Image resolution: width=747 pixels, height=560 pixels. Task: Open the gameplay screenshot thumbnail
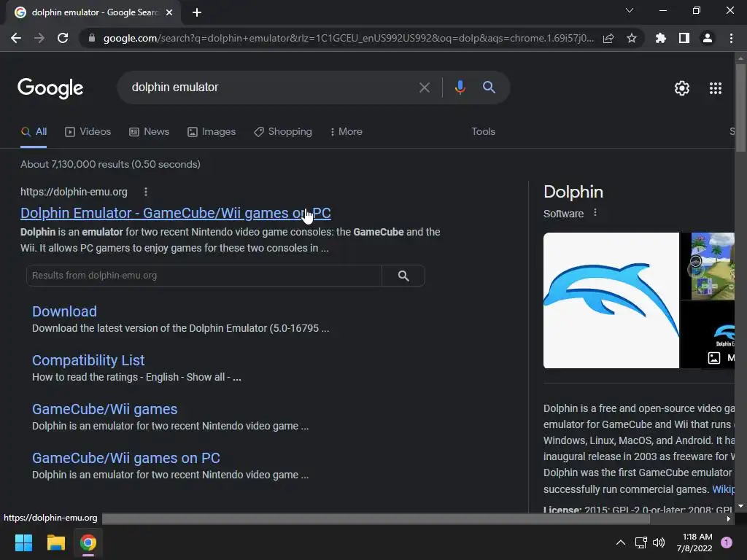[708, 266]
